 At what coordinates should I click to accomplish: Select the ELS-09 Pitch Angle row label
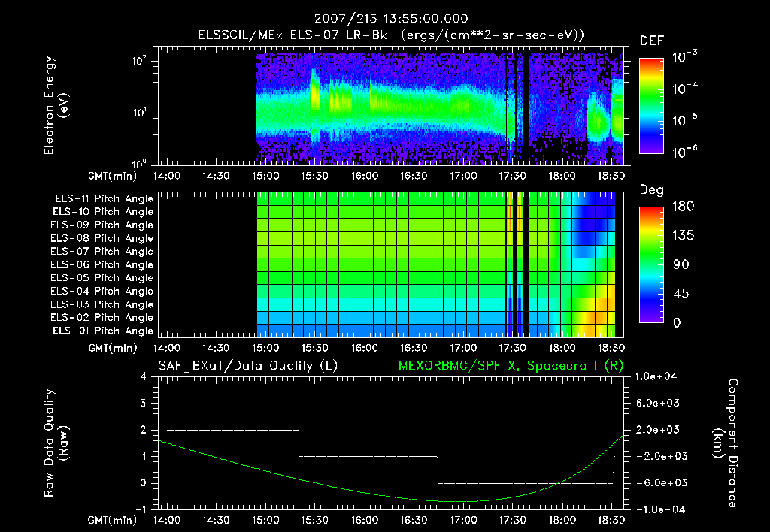[x=102, y=225]
